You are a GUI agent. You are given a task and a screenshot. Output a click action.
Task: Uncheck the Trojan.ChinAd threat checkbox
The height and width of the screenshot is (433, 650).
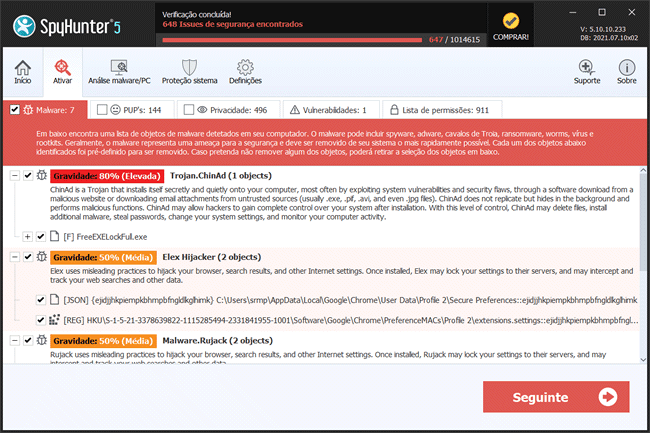[x=28, y=175]
